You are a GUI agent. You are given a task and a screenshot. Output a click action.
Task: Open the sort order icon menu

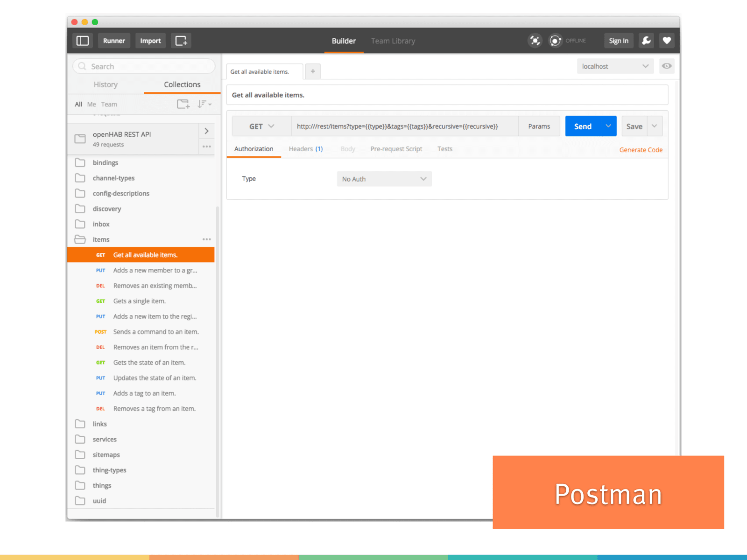pyautogui.click(x=204, y=104)
